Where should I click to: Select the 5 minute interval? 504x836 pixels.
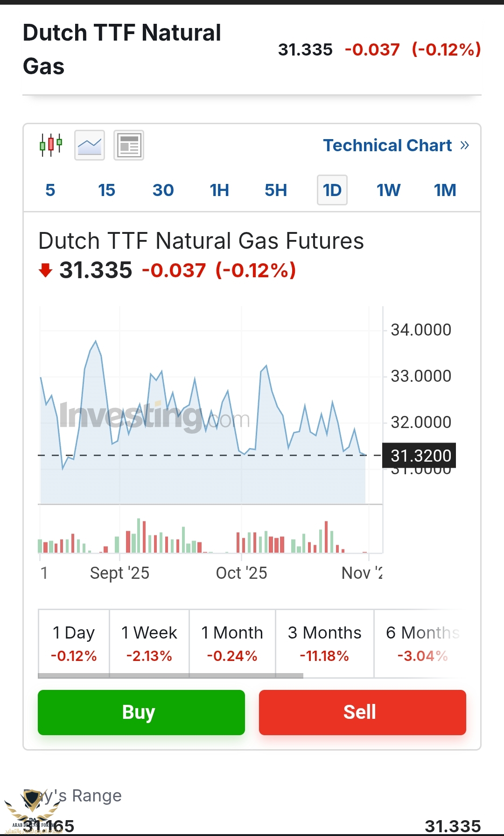click(50, 190)
